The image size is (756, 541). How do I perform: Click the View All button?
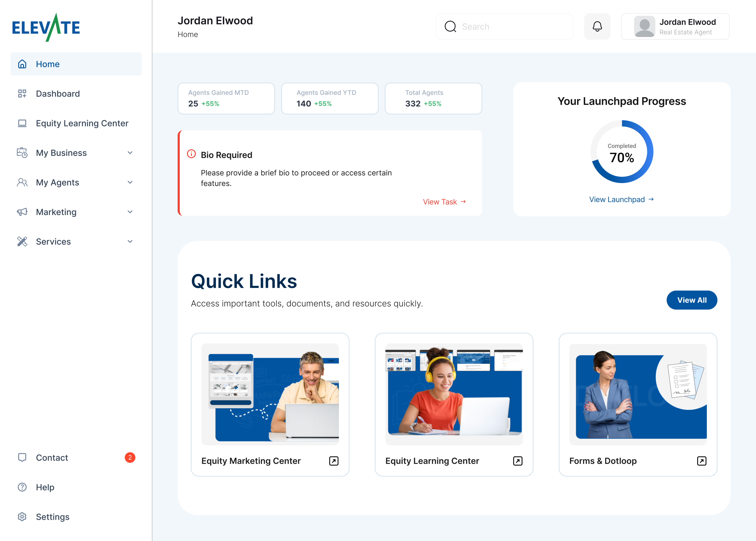(692, 300)
